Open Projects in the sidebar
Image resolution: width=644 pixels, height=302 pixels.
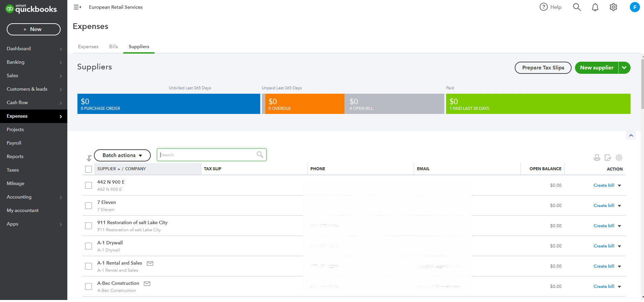tap(34, 129)
